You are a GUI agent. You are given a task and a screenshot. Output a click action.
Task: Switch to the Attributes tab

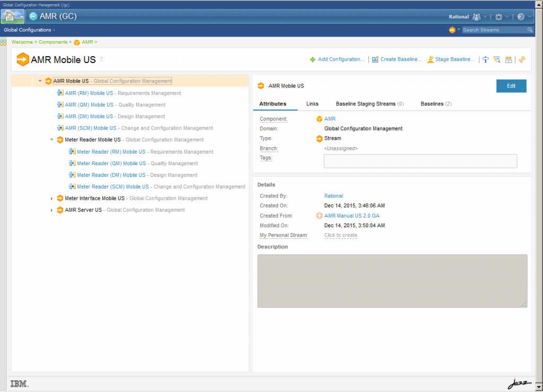(x=273, y=104)
